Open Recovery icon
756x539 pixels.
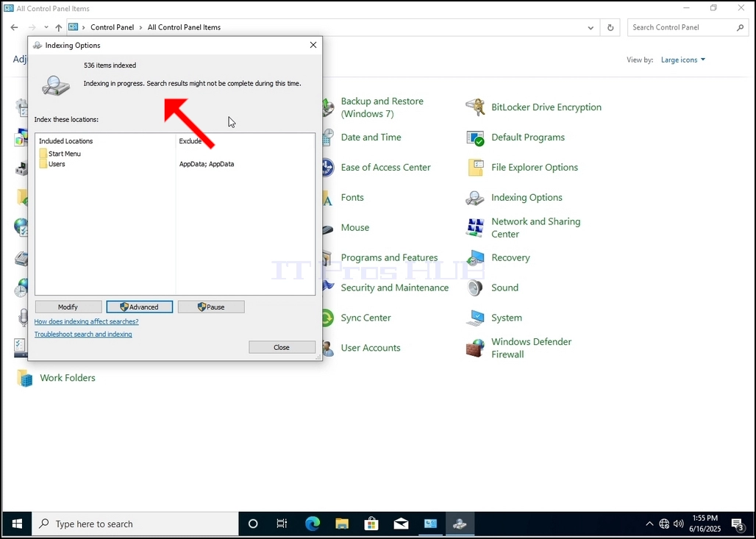pyautogui.click(x=475, y=258)
